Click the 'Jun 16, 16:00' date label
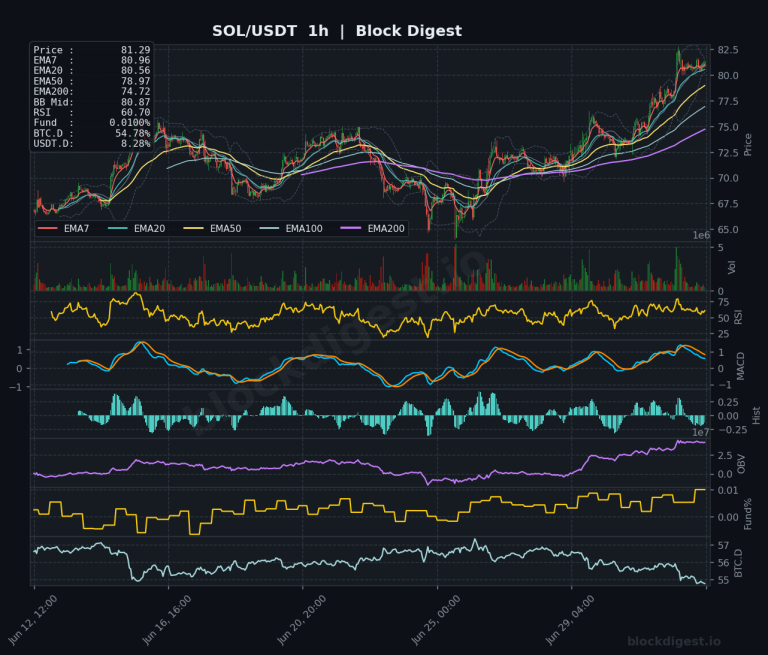The height and width of the screenshot is (655, 768). (167, 620)
